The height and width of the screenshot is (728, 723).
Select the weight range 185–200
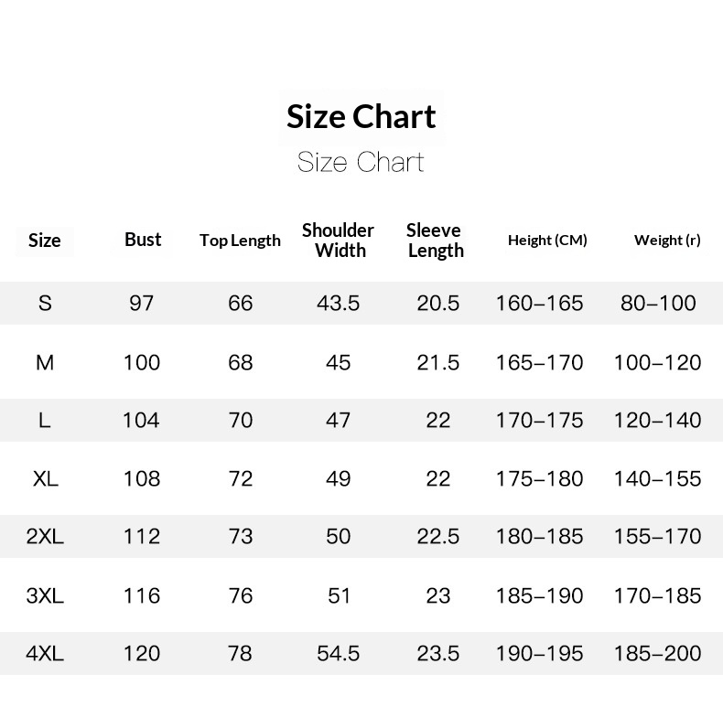659,653
